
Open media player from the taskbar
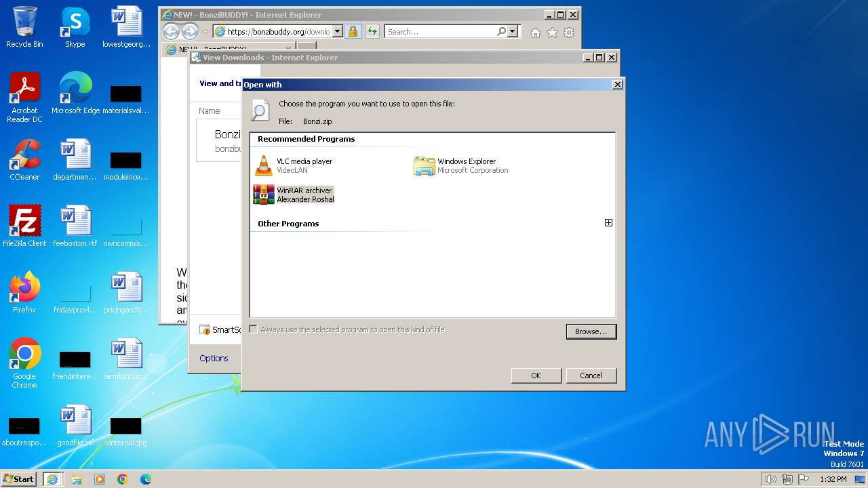[x=100, y=479]
